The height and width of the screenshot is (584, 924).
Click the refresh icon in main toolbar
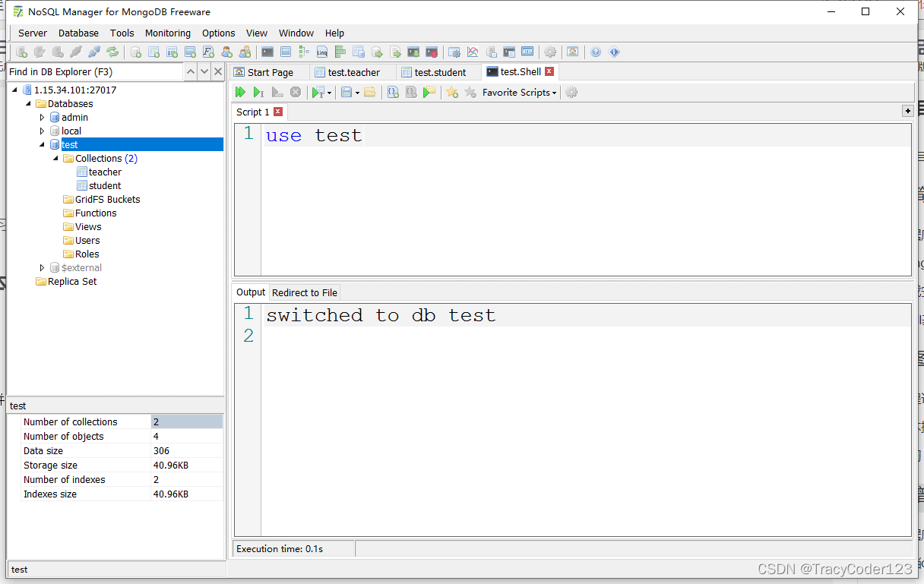point(112,52)
